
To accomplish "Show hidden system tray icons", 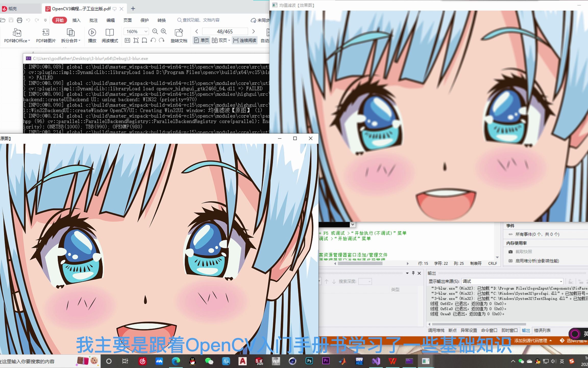I will 513,361.
